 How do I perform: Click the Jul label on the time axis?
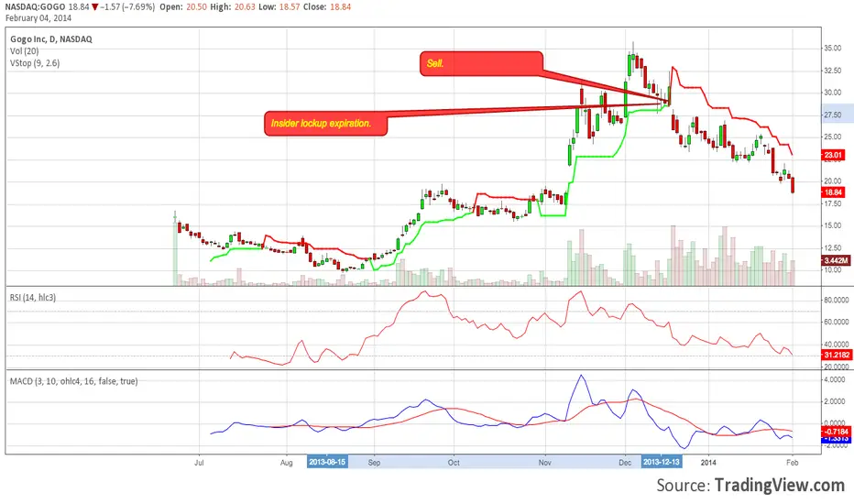tap(199, 463)
